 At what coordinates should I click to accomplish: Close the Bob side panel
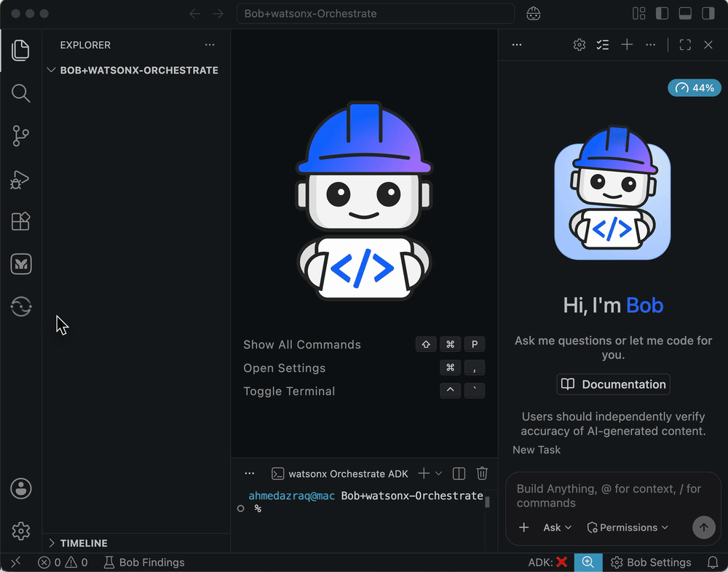pos(708,45)
